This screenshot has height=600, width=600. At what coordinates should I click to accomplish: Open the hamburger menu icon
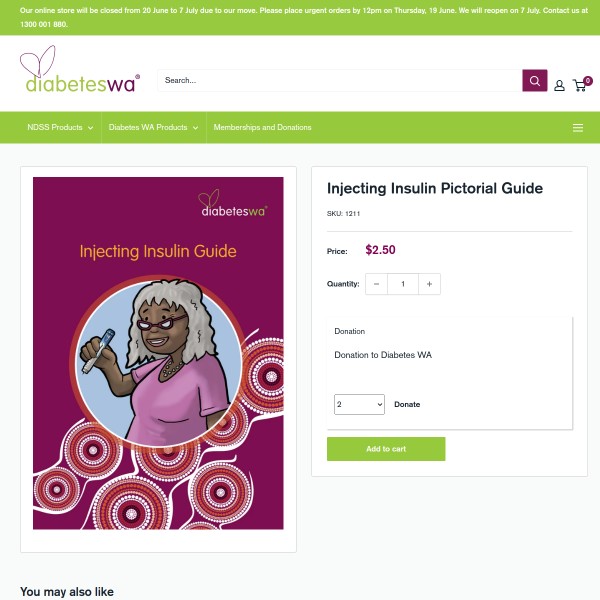click(x=578, y=128)
